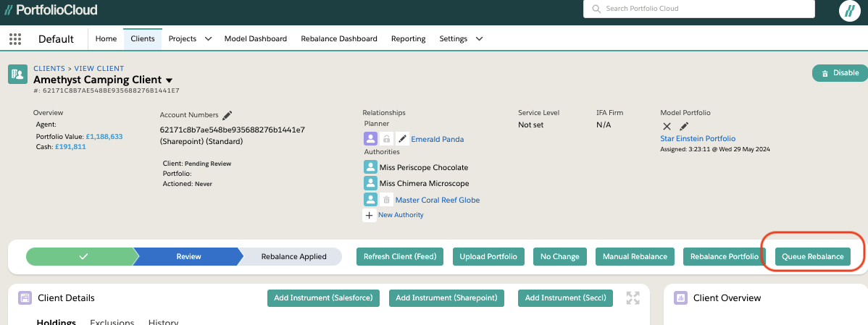Click Add Instrument (Salesforce) button

pyautogui.click(x=323, y=298)
